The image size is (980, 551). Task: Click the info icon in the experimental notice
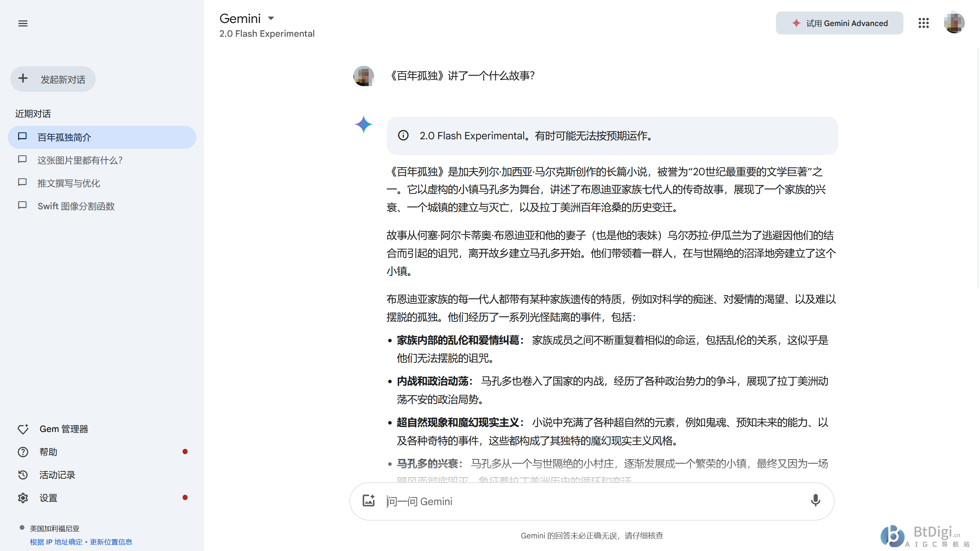pos(403,135)
